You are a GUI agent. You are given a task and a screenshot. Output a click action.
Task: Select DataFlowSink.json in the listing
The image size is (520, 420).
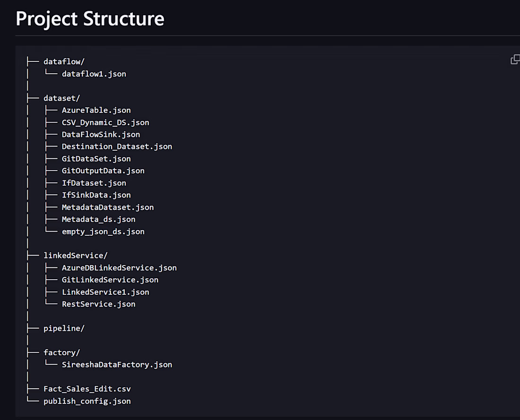tap(101, 134)
